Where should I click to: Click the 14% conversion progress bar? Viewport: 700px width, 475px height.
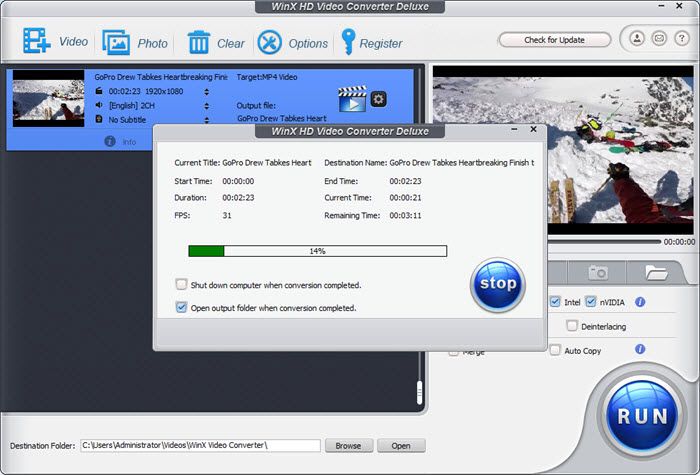[x=317, y=251]
